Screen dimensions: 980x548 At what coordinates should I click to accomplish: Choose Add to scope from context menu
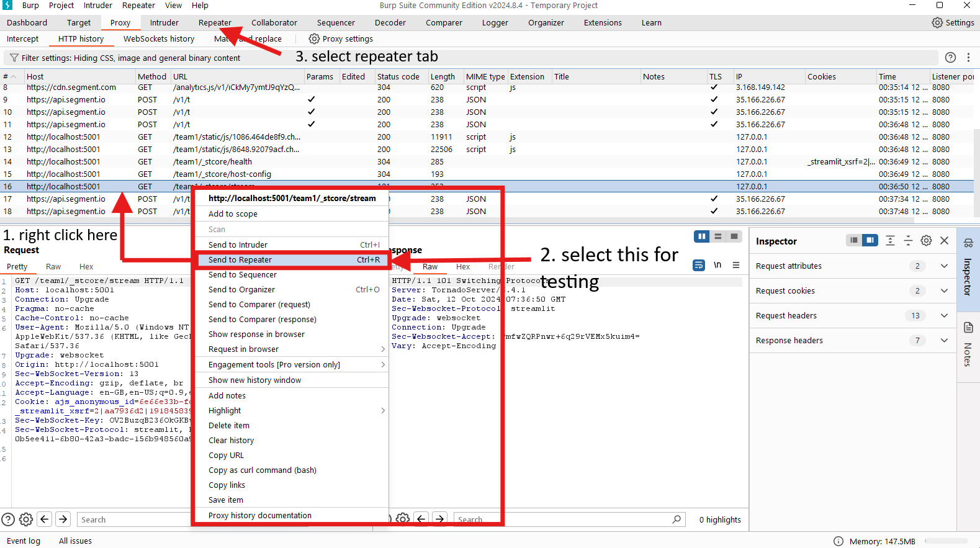(x=292, y=214)
